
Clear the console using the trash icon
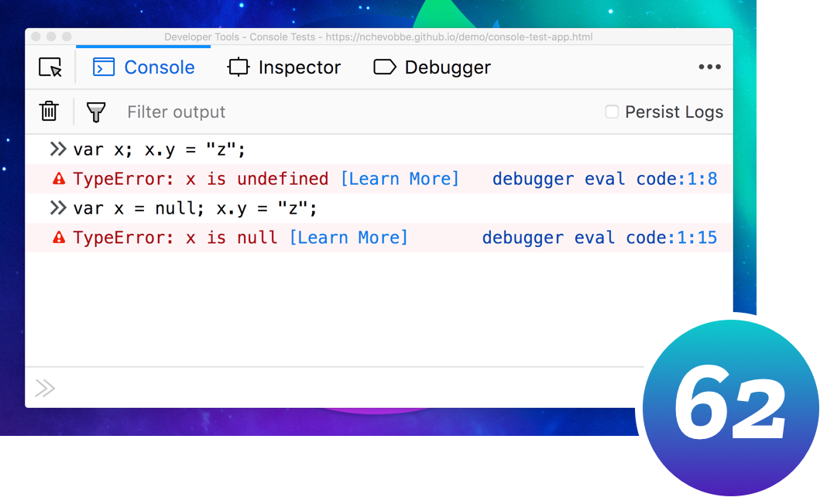(48, 111)
